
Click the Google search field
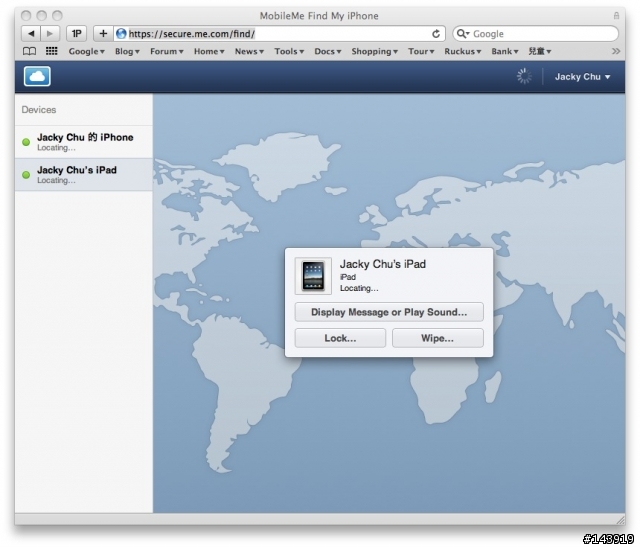tap(536, 34)
